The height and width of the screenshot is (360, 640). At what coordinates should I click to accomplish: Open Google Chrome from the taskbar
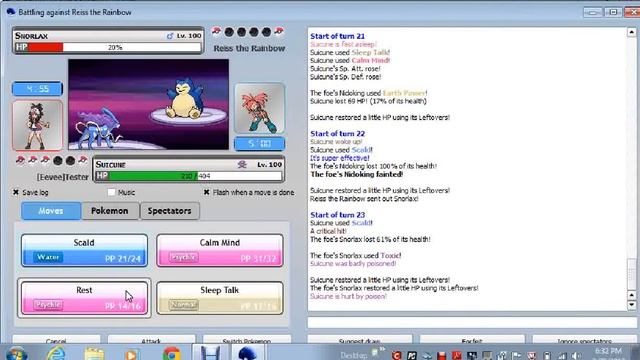tap(171, 353)
